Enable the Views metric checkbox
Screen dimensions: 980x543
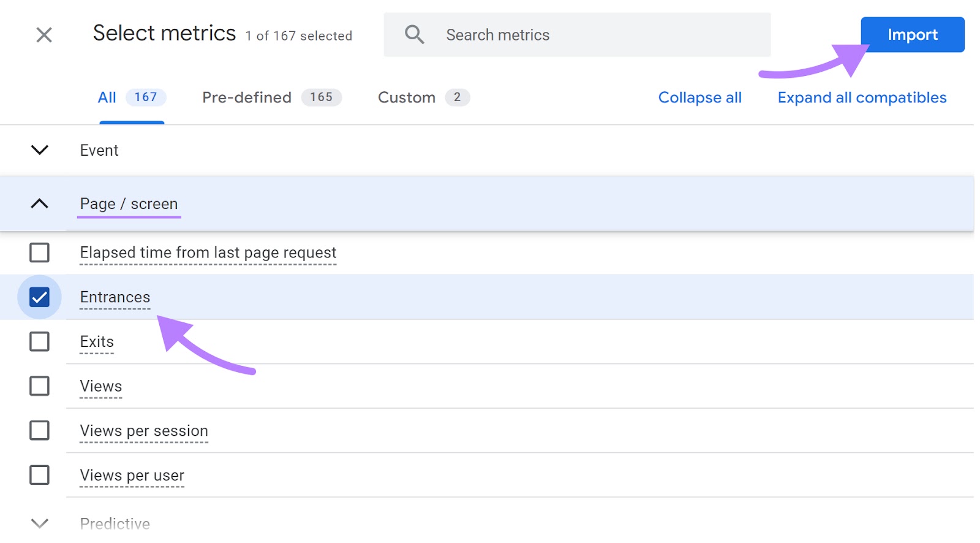point(40,386)
